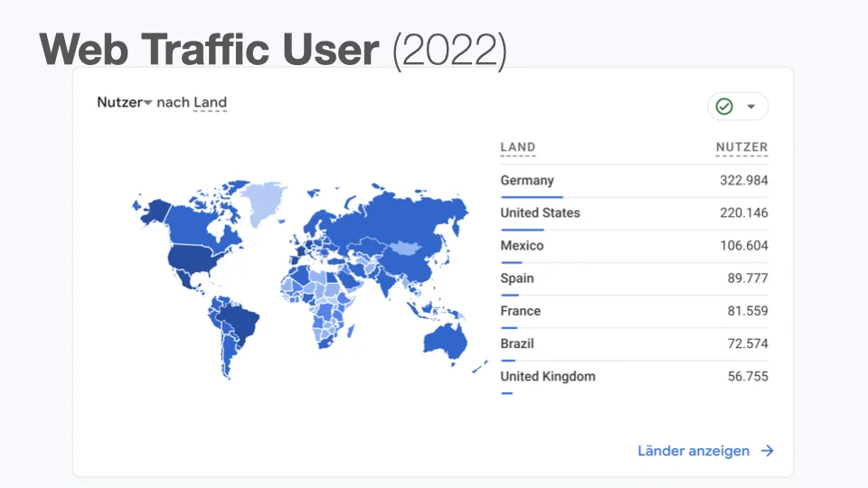Click the value 81.559
This screenshot has height=488, width=868.
click(x=748, y=311)
